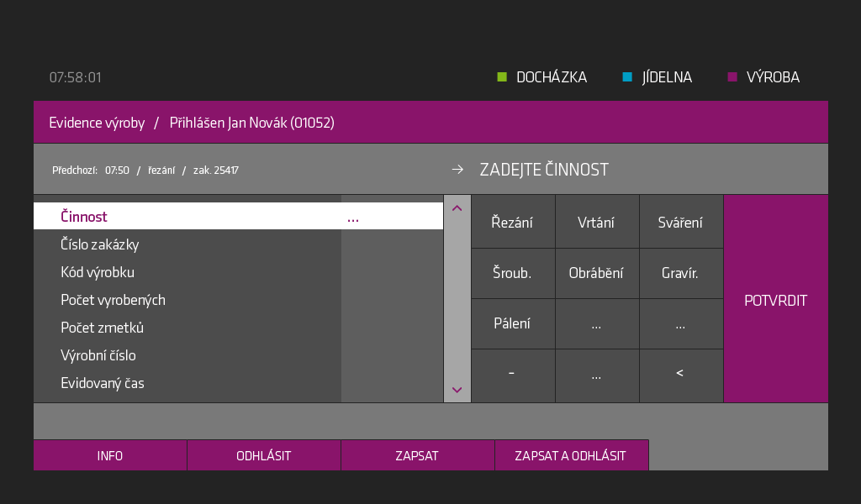Select the Výrobní číslo row
Image resolution: width=861 pixels, height=504 pixels.
click(x=238, y=355)
